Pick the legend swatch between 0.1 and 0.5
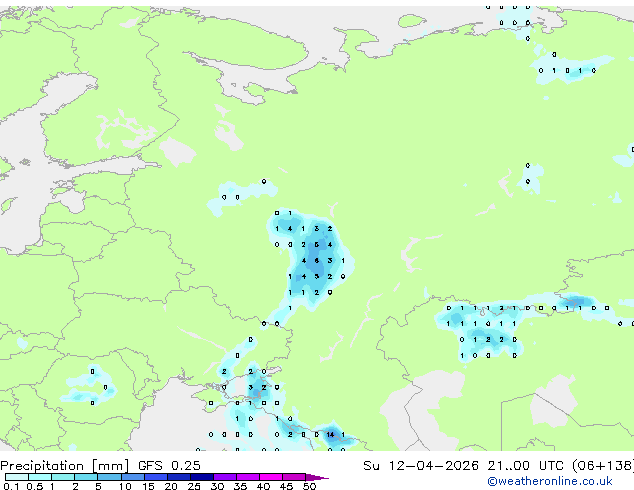The image size is (634, 490). tap(17, 477)
